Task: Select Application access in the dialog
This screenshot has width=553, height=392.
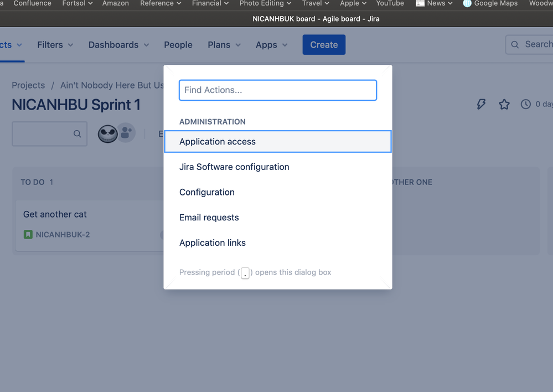Action: click(x=278, y=142)
